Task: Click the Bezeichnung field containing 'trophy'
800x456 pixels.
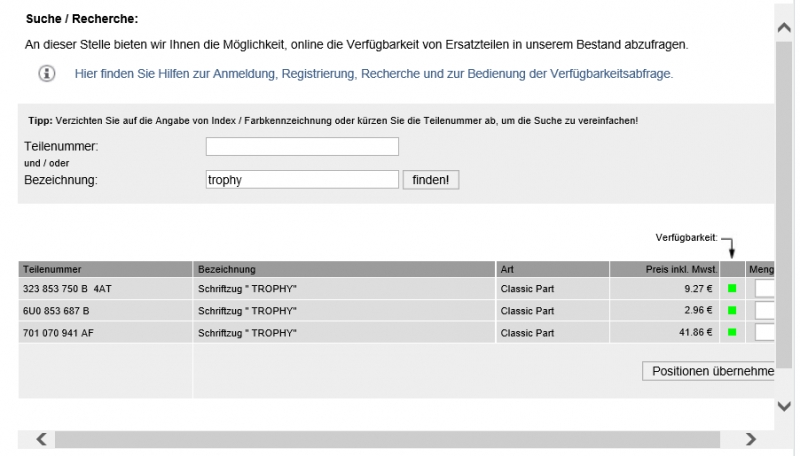Action: point(302,180)
